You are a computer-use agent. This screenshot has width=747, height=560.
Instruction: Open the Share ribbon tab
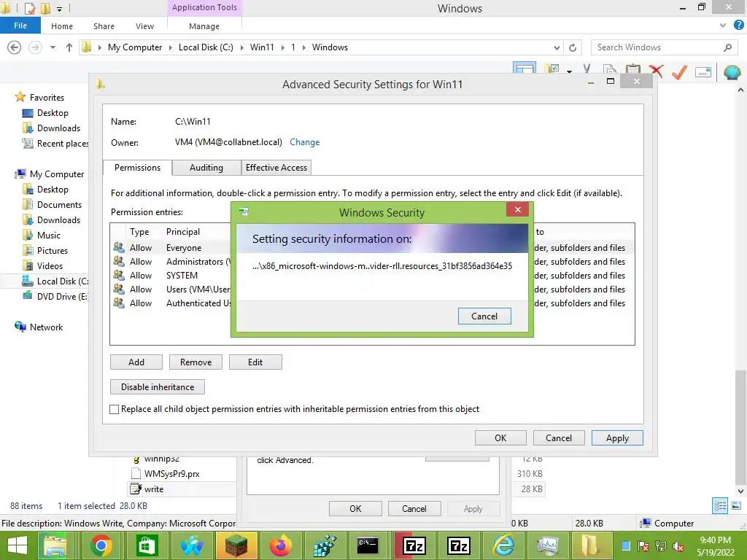point(104,26)
